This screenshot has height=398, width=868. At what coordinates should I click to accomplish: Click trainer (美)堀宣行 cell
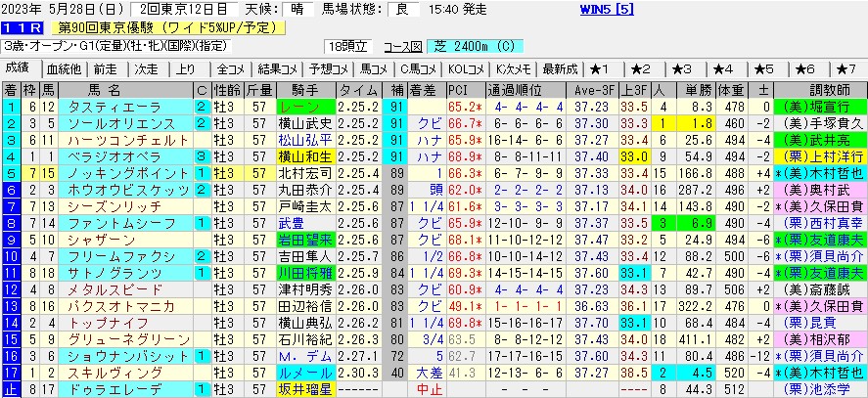tap(820, 107)
